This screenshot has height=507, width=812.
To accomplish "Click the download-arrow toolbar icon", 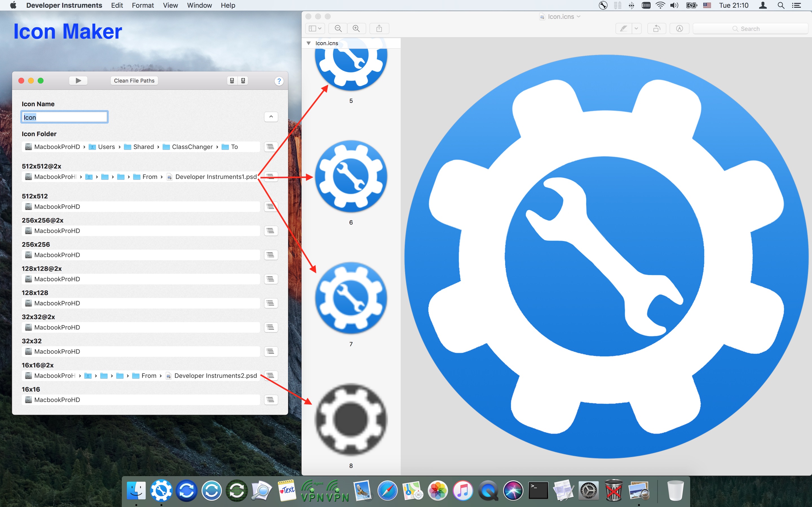I will click(243, 81).
